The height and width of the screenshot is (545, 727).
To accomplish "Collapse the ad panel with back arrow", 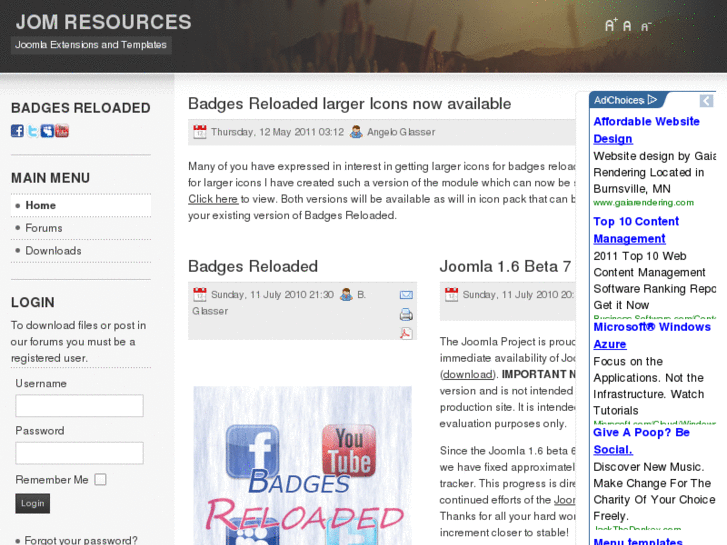I will point(706,101).
